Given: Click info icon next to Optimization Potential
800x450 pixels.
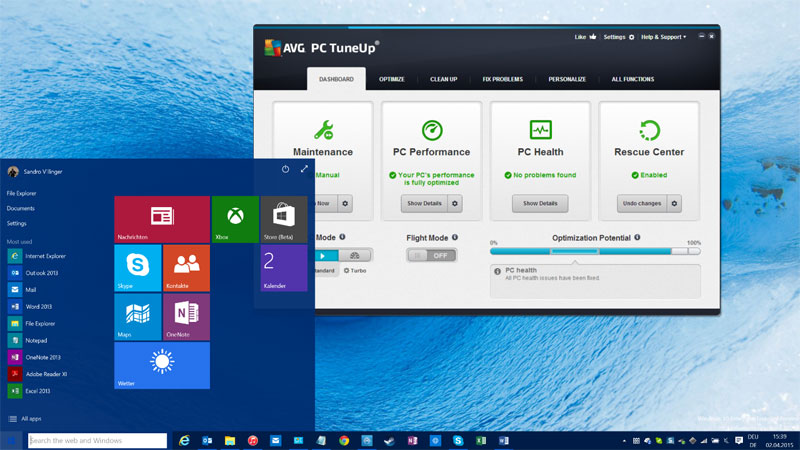Looking at the screenshot, I should (x=637, y=237).
